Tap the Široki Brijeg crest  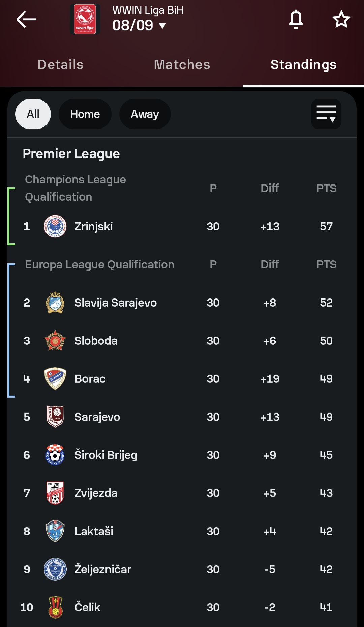(x=55, y=455)
